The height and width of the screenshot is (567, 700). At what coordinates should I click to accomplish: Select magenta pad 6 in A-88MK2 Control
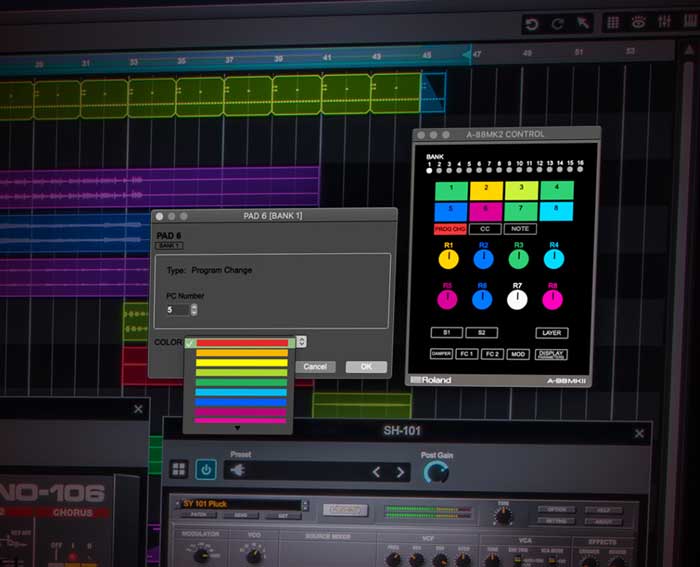point(486,211)
